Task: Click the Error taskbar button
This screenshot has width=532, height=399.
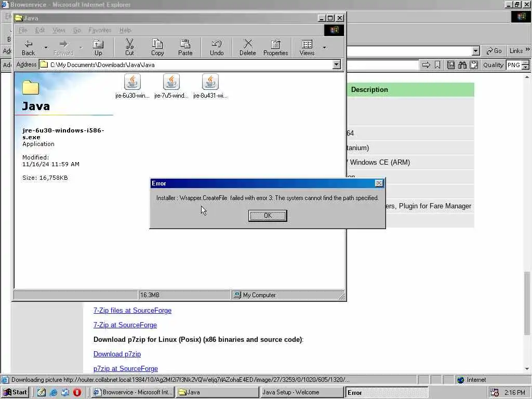Action: point(386,393)
